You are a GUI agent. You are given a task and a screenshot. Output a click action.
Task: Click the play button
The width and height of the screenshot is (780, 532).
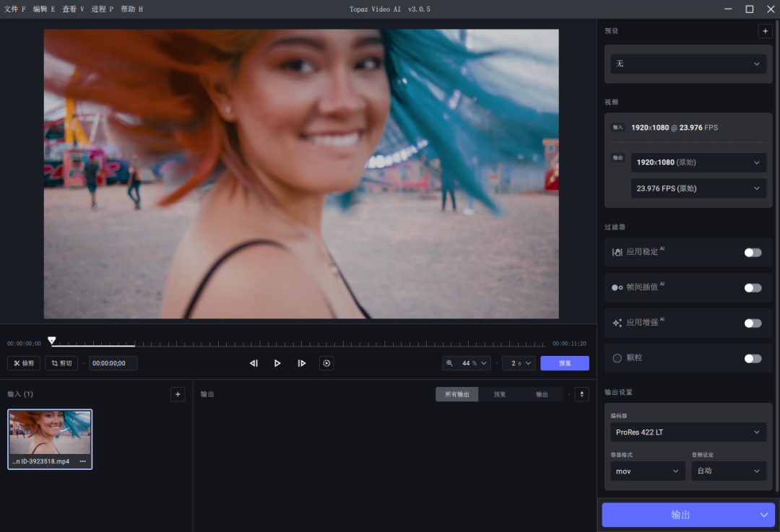coord(277,363)
